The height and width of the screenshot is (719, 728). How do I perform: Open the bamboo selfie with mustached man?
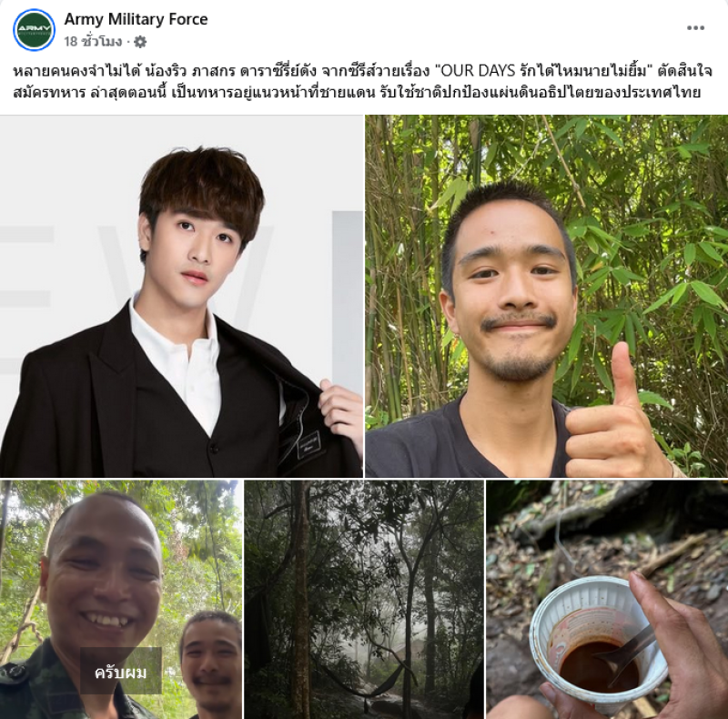coord(547,297)
